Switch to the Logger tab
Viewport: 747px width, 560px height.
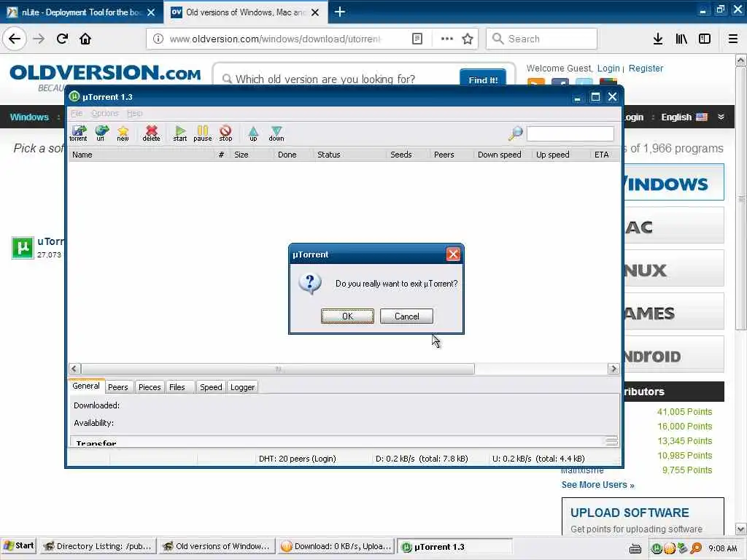[242, 387]
